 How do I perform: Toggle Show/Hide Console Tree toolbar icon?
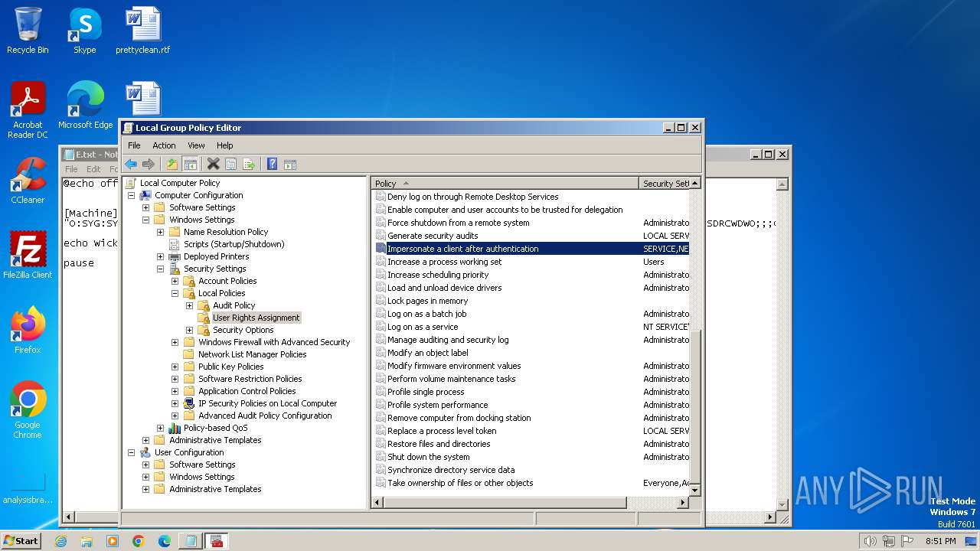[x=191, y=164]
